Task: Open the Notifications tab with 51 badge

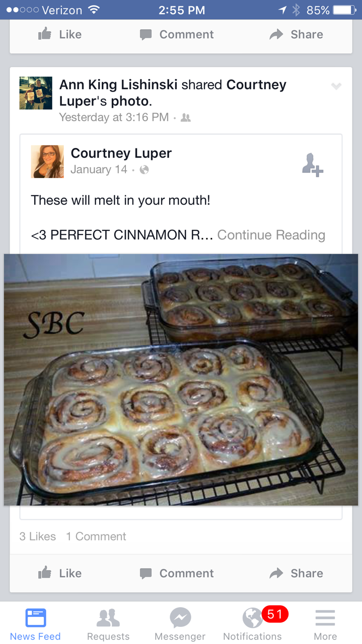Action: pos(253,624)
